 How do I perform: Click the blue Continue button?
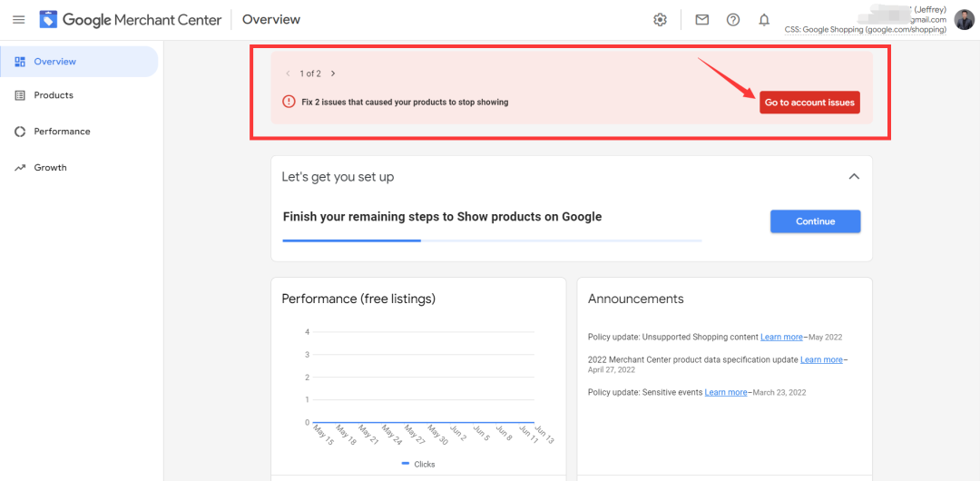[816, 221]
